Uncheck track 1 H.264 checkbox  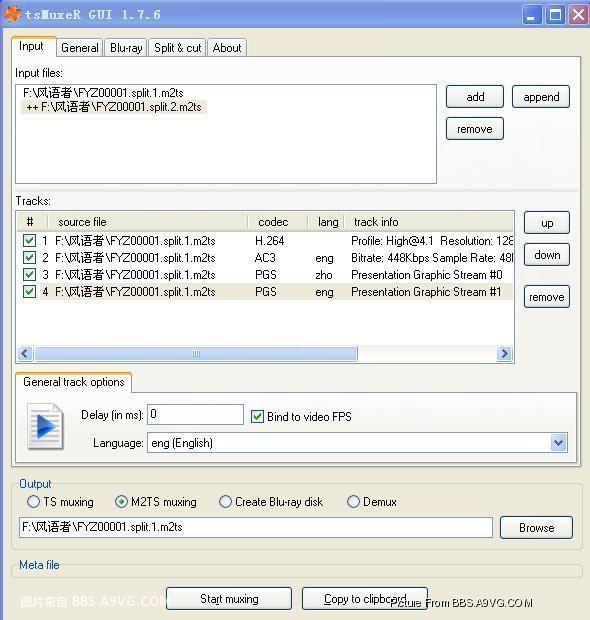pyautogui.click(x=29, y=240)
